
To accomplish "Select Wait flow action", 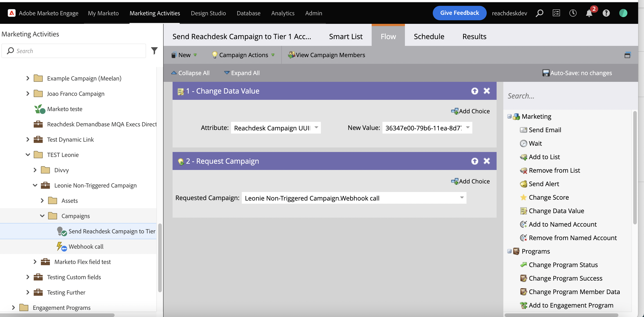I will [x=531, y=143].
